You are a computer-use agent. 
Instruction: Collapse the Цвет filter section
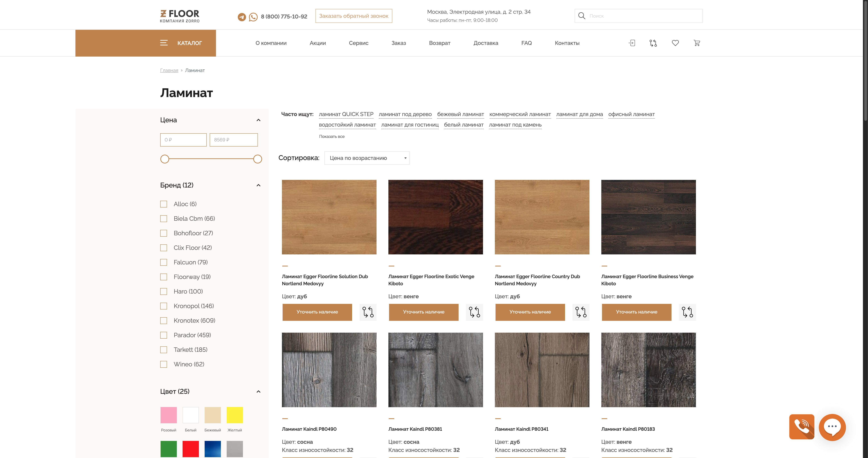(x=258, y=392)
